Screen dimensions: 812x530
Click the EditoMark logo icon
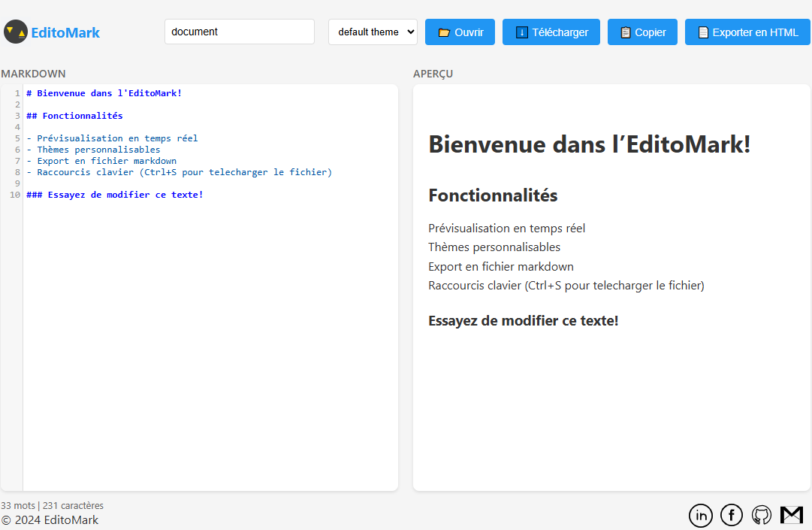[x=16, y=32]
